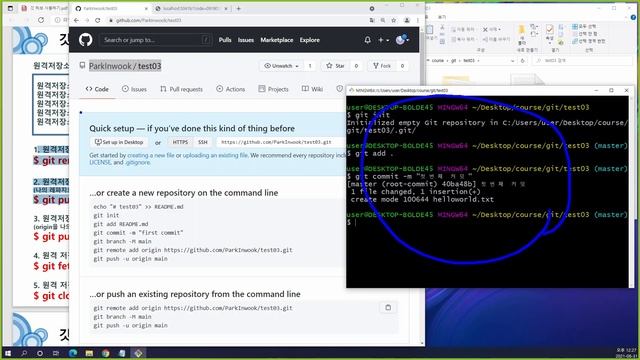This screenshot has height=360, width=640.
Task: Open Chrome from the taskbar
Action: coord(106,353)
